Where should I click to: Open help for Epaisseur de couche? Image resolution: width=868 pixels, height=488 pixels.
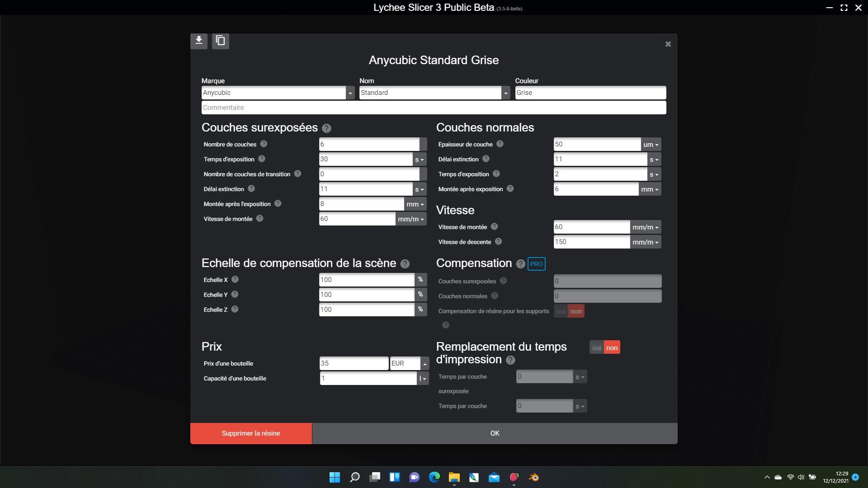(500, 144)
